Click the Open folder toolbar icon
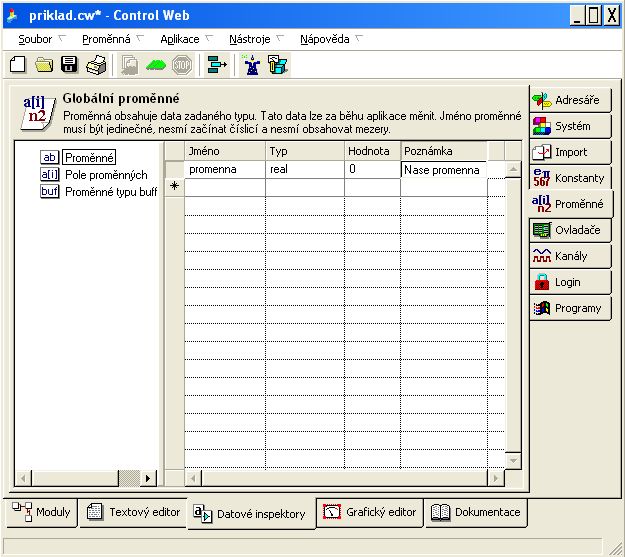The height and width of the screenshot is (557, 625). click(x=44, y=65)
